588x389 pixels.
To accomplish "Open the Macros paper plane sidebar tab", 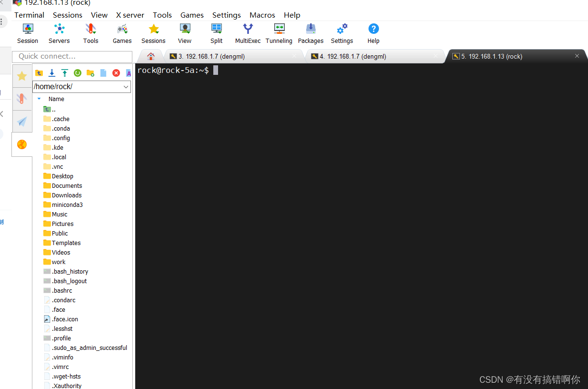I will [22, 122].
